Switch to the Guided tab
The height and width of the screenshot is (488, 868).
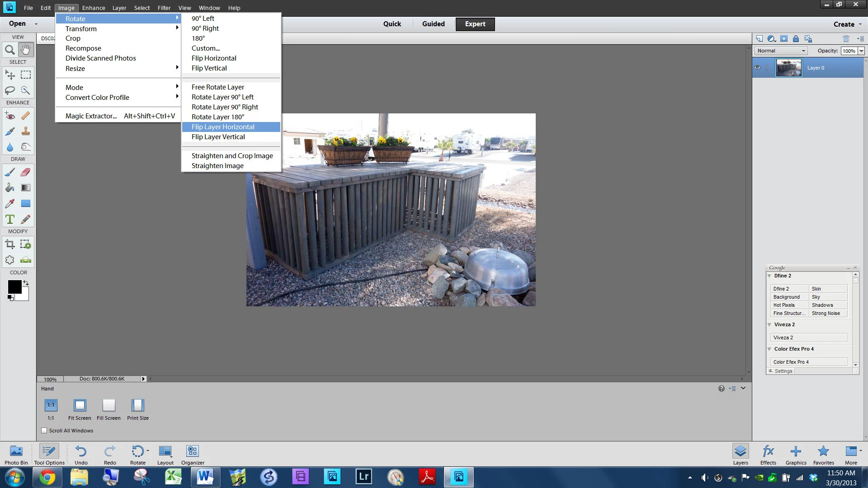[433, 24]
